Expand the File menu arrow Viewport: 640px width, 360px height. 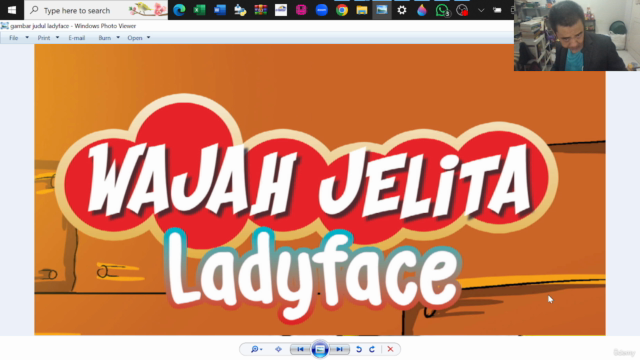(27, 38)
